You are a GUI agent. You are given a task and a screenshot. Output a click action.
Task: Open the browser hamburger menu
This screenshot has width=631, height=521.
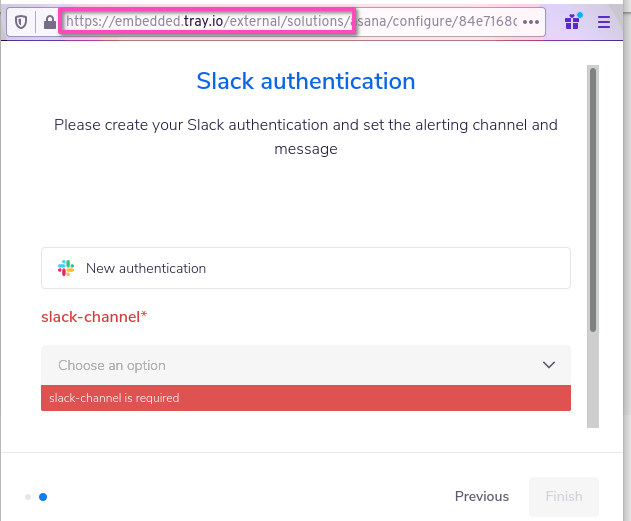[604, 22]
